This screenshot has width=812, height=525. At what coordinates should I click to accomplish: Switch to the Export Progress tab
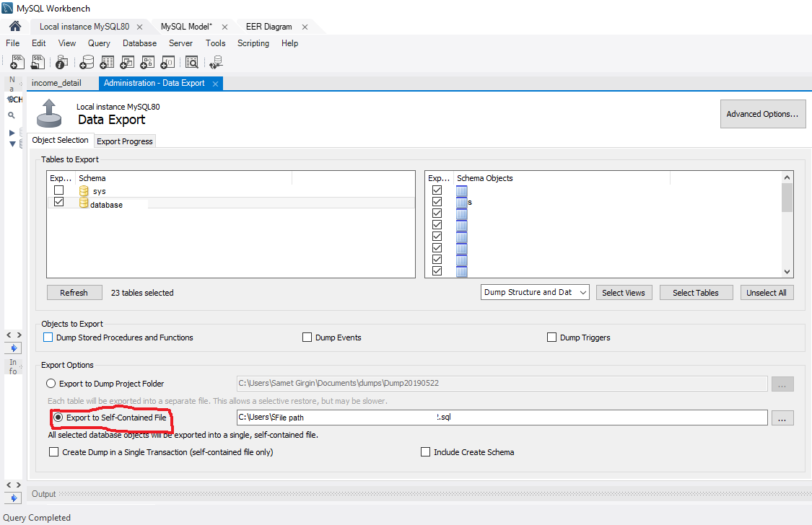pyautogui.click(x=125, y=141)
